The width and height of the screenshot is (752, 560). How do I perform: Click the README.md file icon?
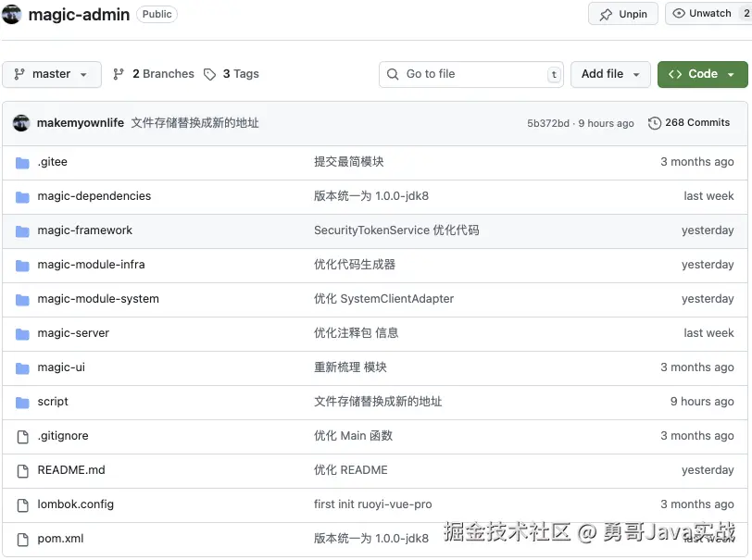[x=22, y=471]
